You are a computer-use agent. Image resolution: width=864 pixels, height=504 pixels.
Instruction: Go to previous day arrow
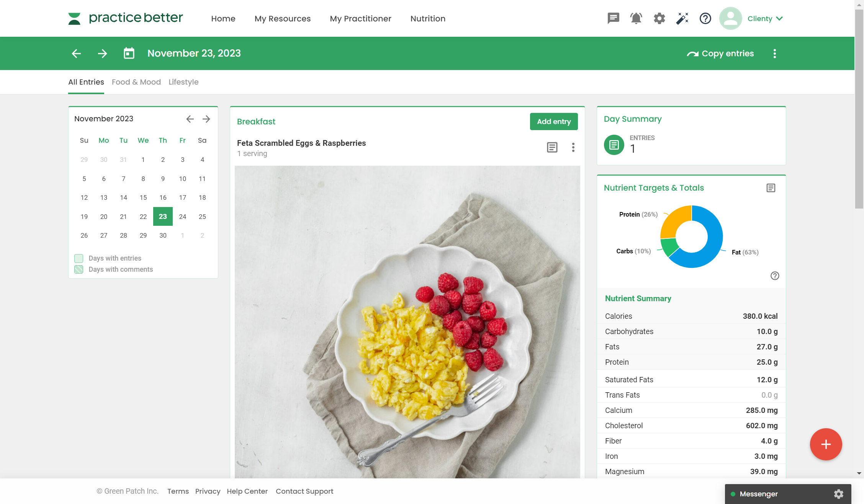(76, 53)
